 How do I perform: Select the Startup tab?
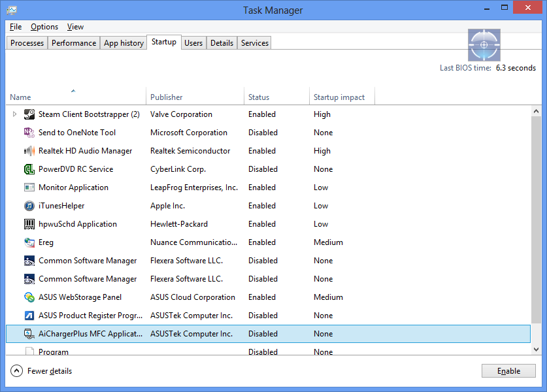tap(164, 42)
